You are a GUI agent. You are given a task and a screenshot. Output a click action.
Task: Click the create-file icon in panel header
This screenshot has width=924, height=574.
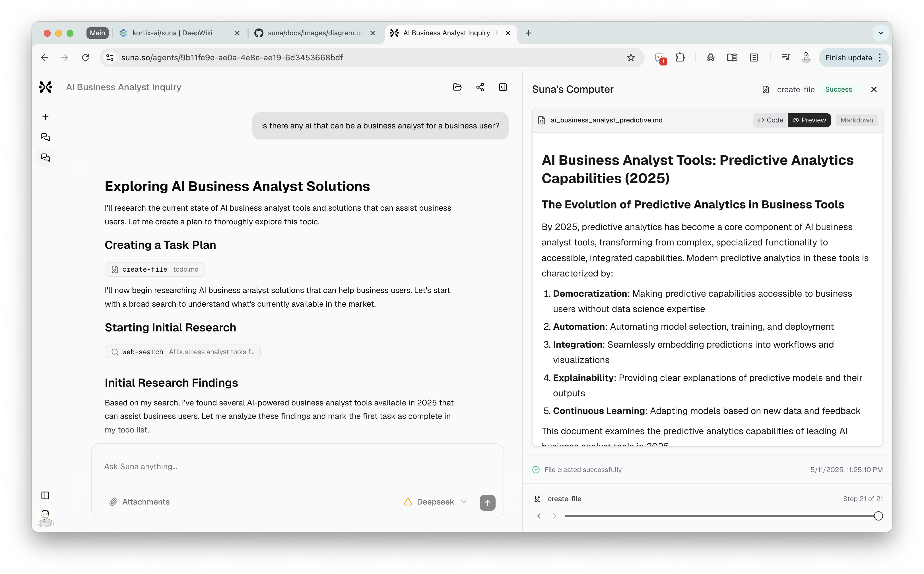pyautogui.click(x=766, y=90)
